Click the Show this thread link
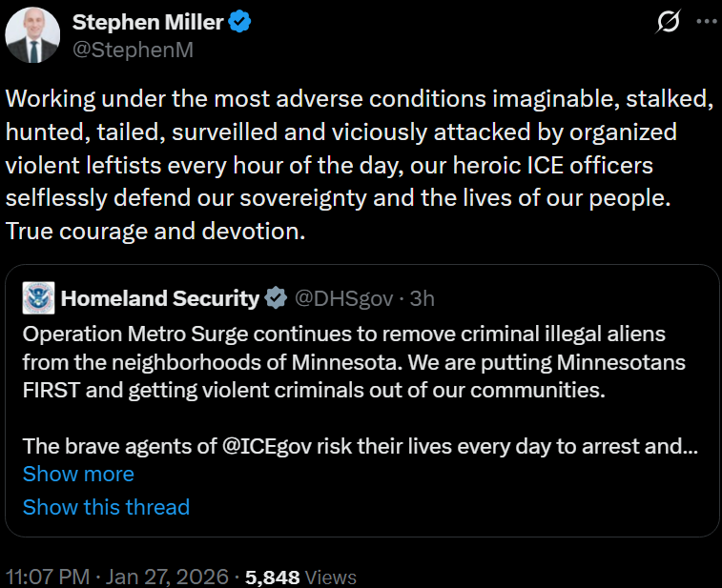Image resolution: width=722 pixels, height=588 pixels. coord(106,507)
